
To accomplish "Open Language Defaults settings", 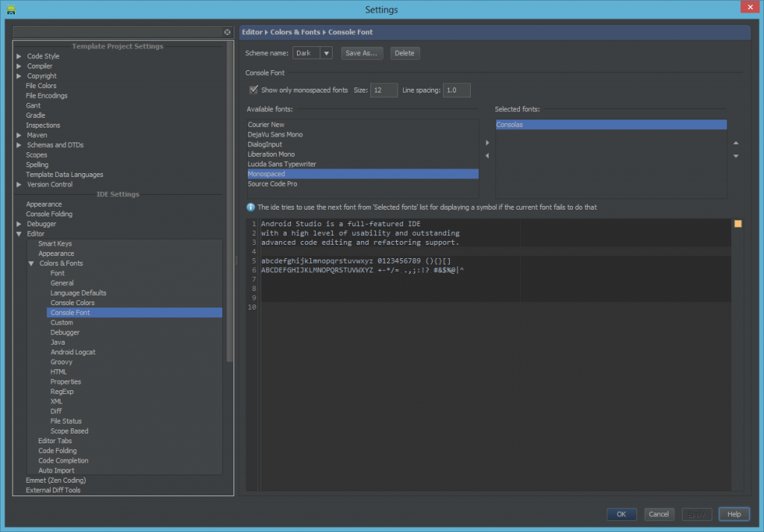I will [78, 292].
